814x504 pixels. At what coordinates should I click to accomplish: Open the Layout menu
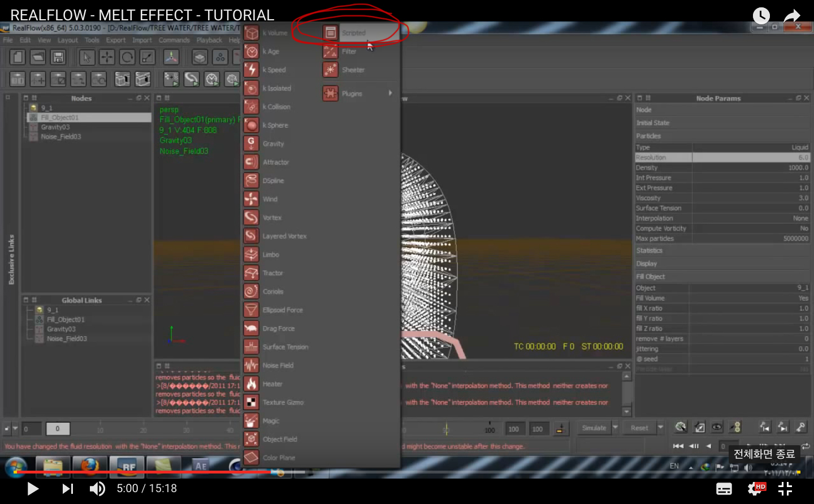point(68,40)
